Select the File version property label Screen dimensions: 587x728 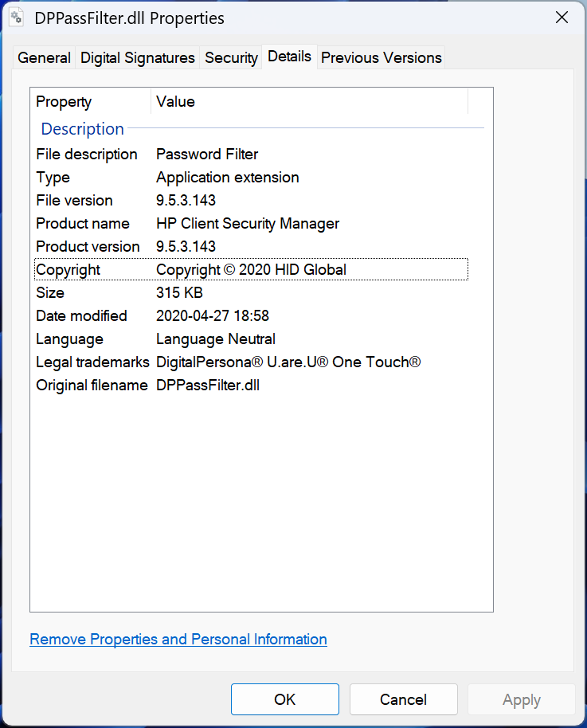coord(74,200)
